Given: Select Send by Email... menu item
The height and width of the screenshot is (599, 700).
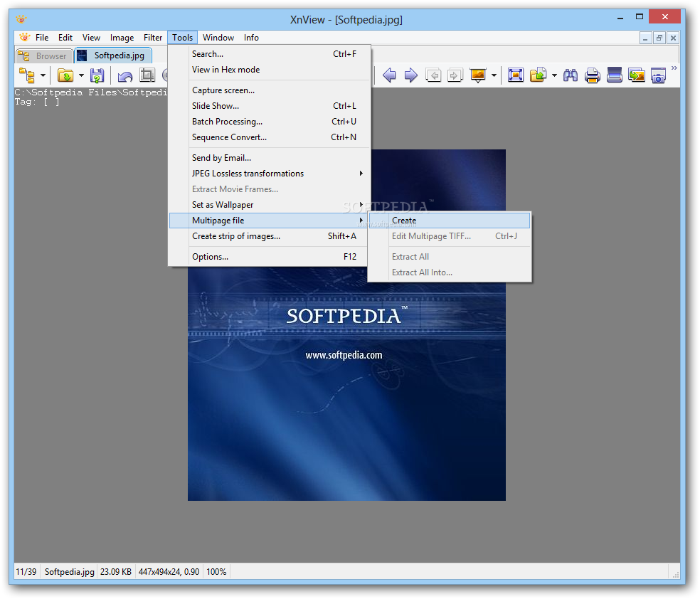Looking at the screenshot, I should [x=270, y=157].
